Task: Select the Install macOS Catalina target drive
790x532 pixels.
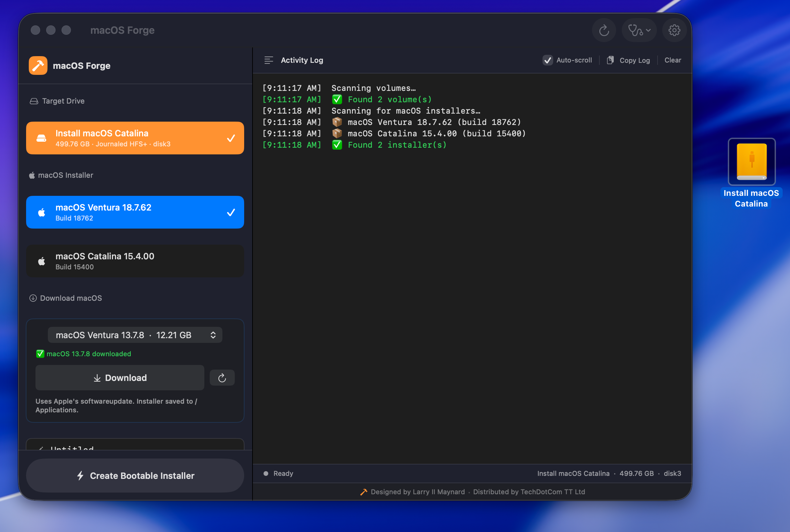Action: pyautogui.click(x=135, y=138)
